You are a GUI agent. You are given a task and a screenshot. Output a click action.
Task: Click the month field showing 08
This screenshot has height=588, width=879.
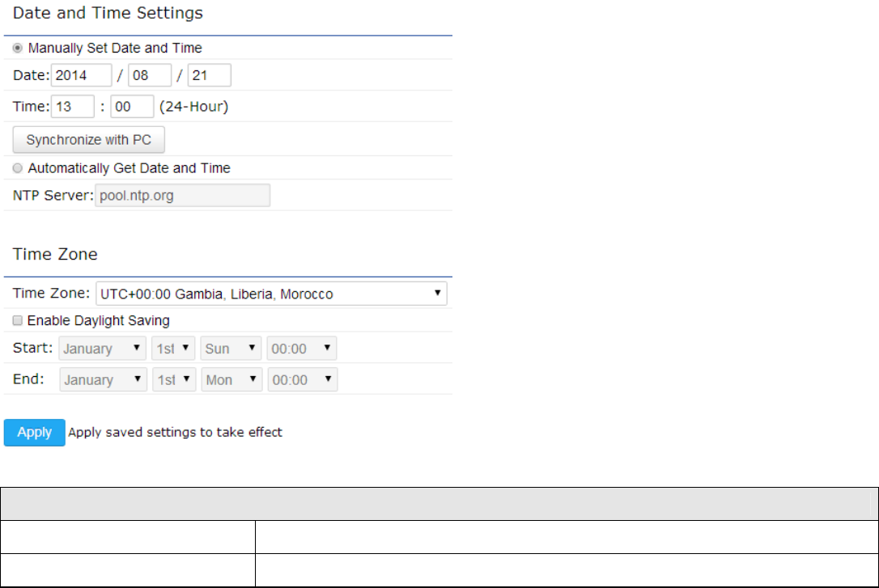coord(150,75)
